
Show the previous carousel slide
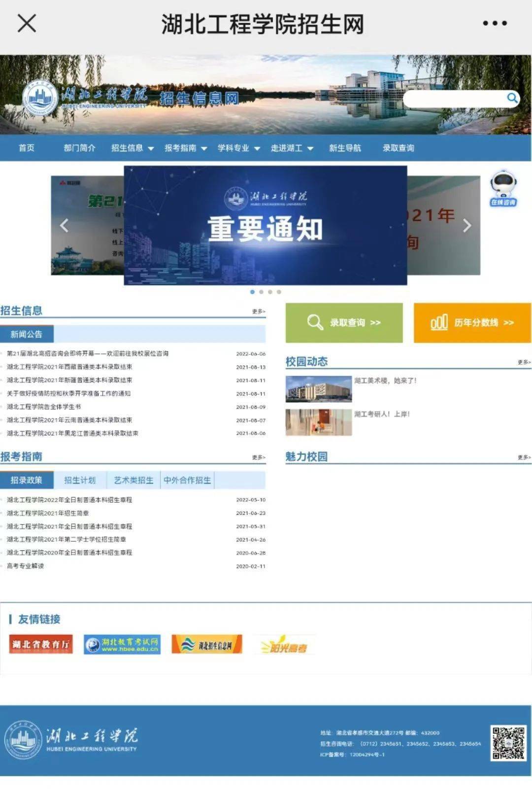64,226
